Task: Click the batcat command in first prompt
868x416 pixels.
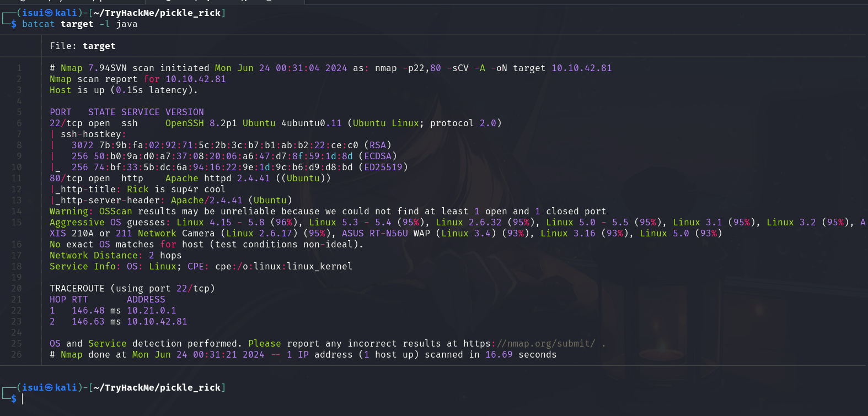Action: tap(38, 24)
